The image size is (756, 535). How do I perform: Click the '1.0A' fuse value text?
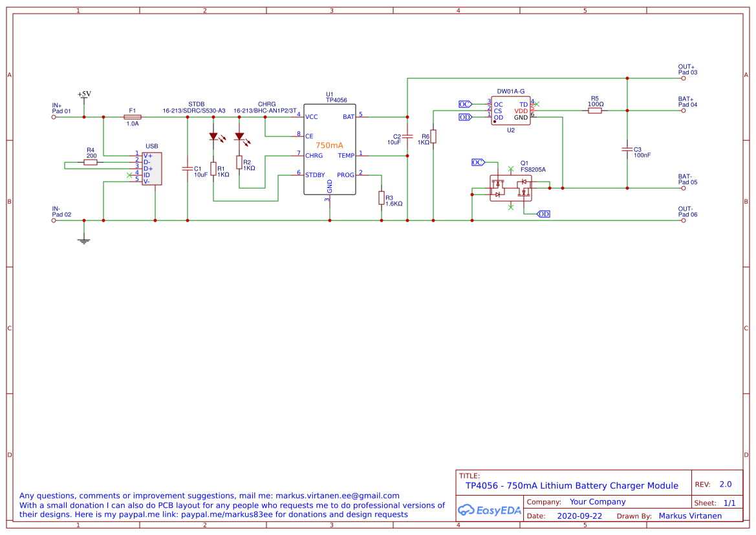coord(133,124)
